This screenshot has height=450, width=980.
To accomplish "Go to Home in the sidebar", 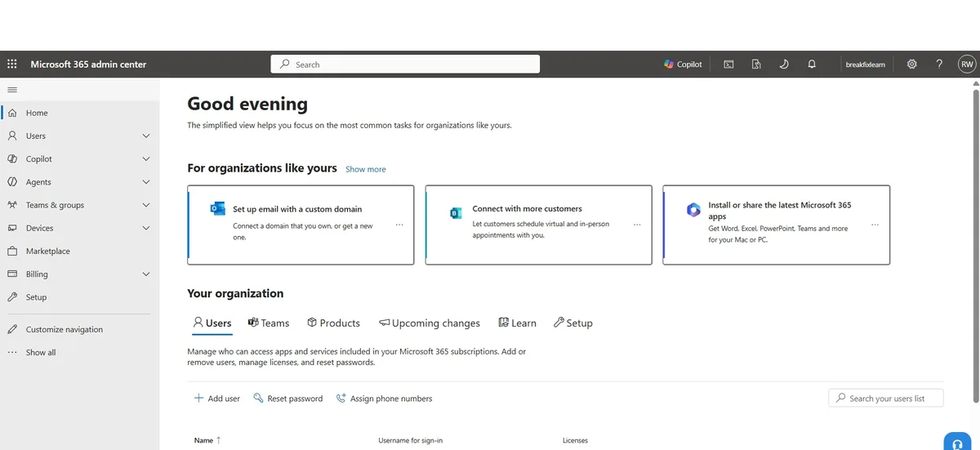I will click(x=80, y=113).
